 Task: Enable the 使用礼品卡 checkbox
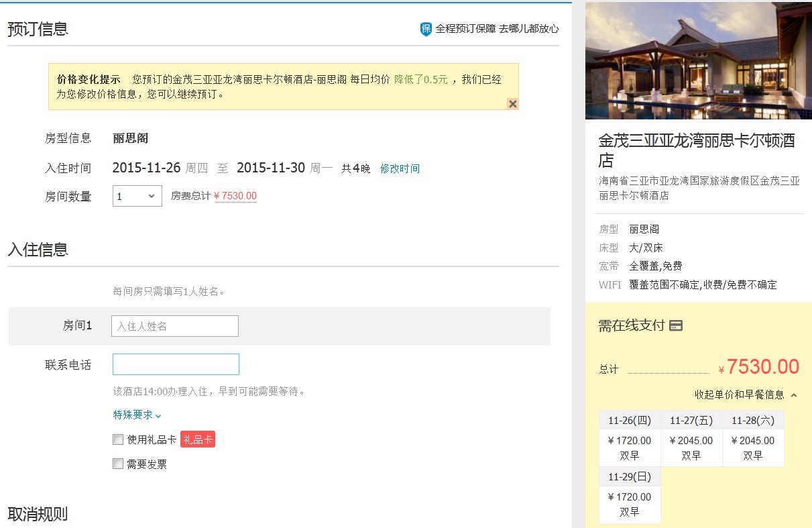pyautogui.click(x=118, y=440)
